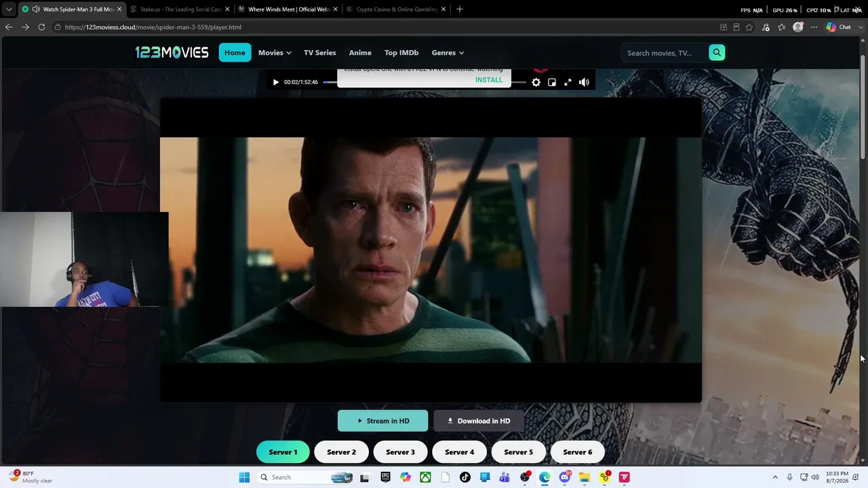Image resolution: width=868 pixels, height=488 pixels.
Task: Open the tab search dropdown arrow
Action: 9,9
